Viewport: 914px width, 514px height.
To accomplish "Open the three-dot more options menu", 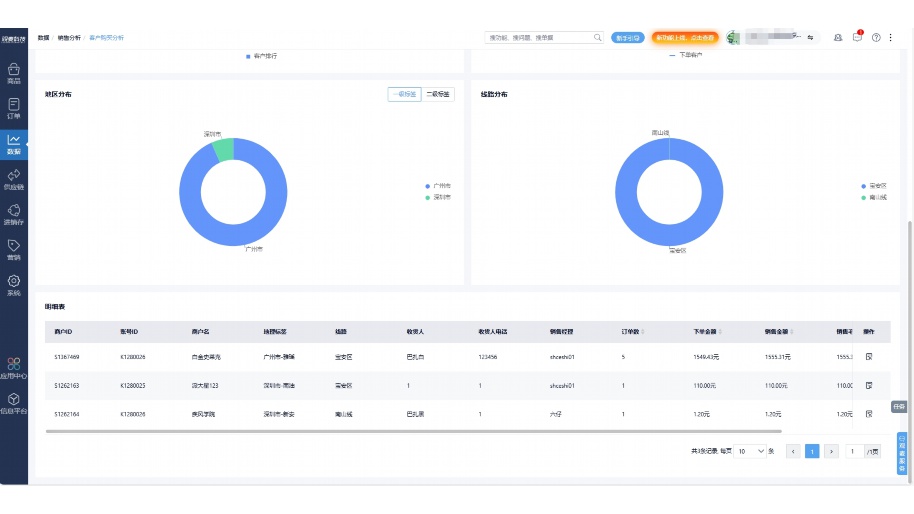I will tap(891, 37).
